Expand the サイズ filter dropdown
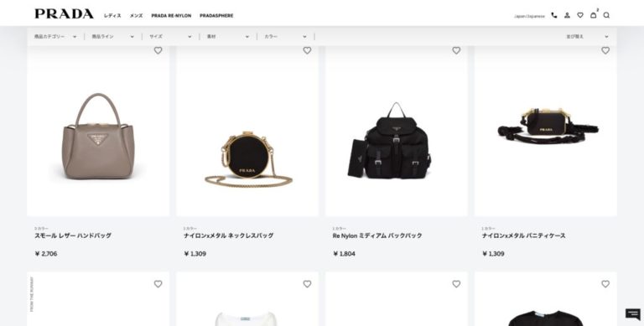 click(x=170, y=37)
